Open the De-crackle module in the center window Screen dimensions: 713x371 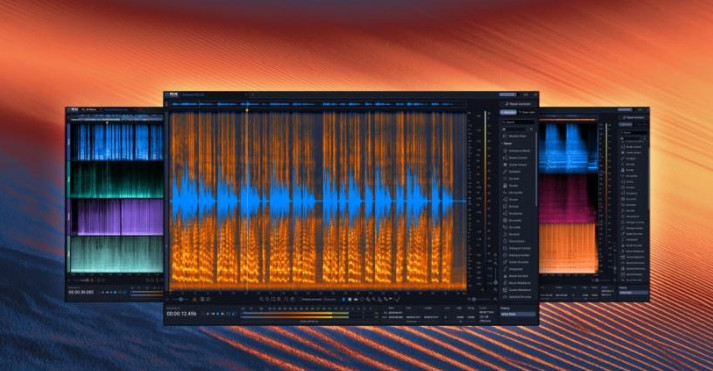pyautogui.click(x=513, y=192)
